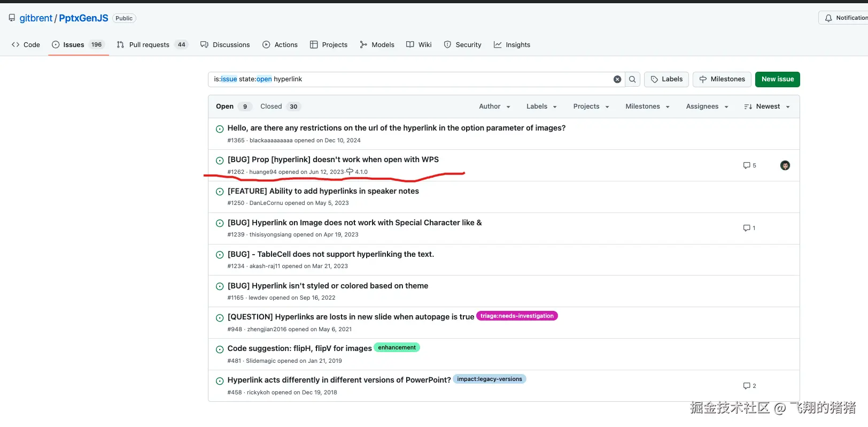Open the speaker notes hyperlinks feature issue

[x=323, y=191]
